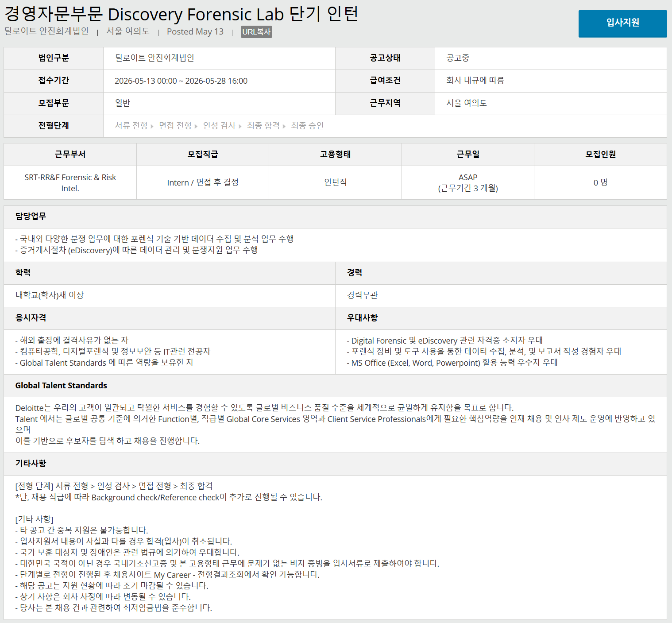Click company name 딜로이트 안진회계법인 under title
The image size is (672, 623).
coord(46,31)
